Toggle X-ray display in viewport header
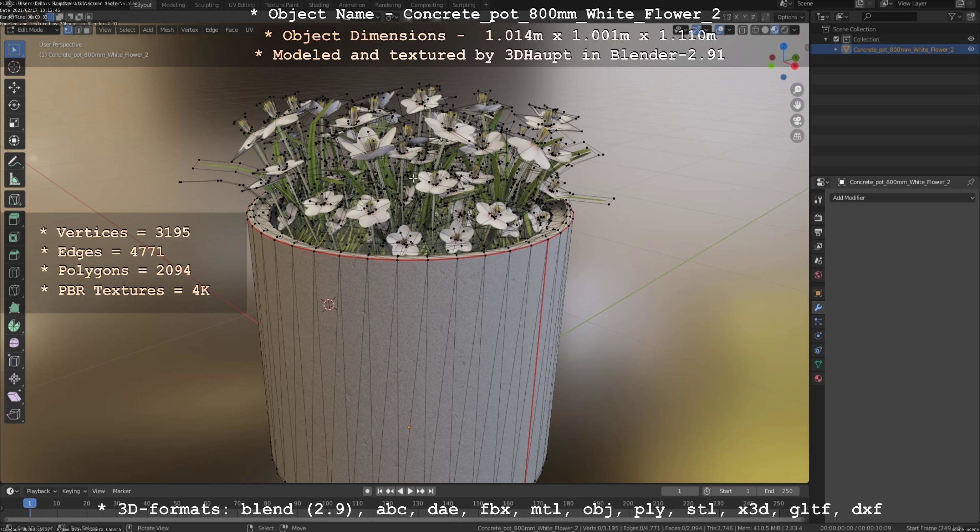 coord(742,30)
